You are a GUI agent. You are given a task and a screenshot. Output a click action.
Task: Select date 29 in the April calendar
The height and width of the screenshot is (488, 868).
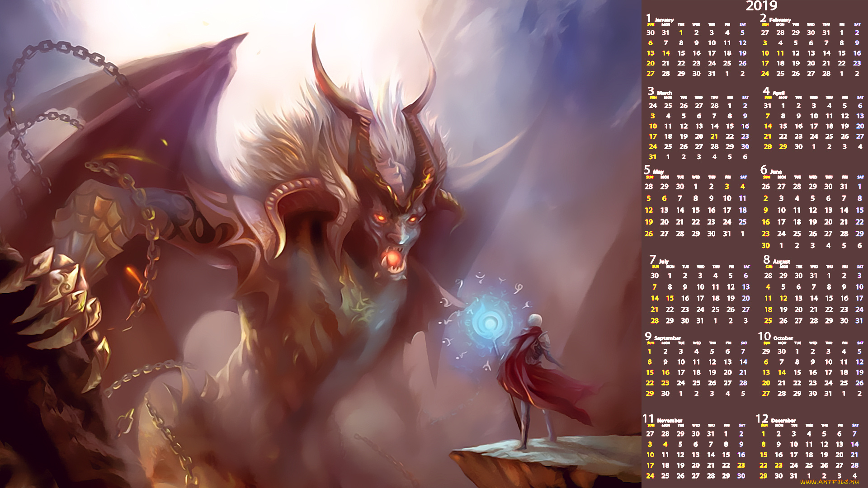(783, 147)
